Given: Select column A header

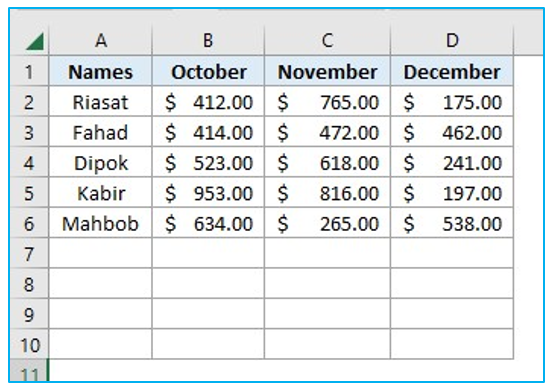Looking at the screenshot, I should pyautogui.click(x=101, y=40).
